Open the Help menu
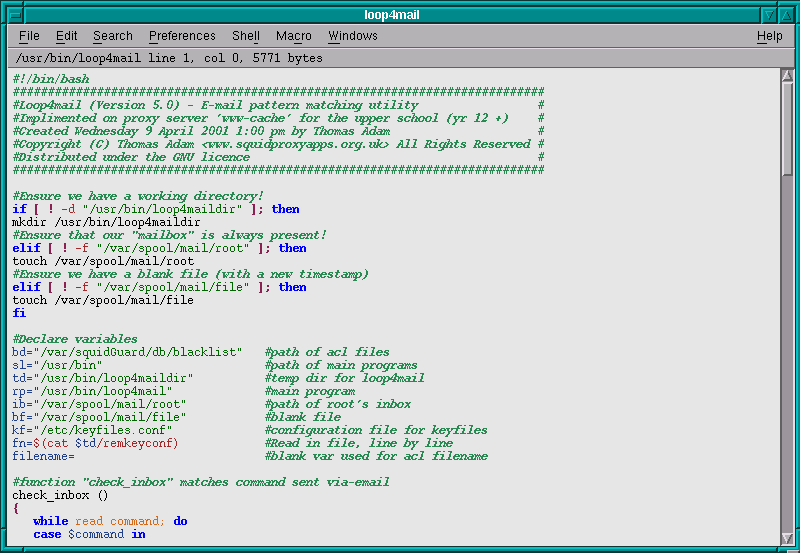The height and width of the screenshot is (553, 800). [x=770, y=36]
